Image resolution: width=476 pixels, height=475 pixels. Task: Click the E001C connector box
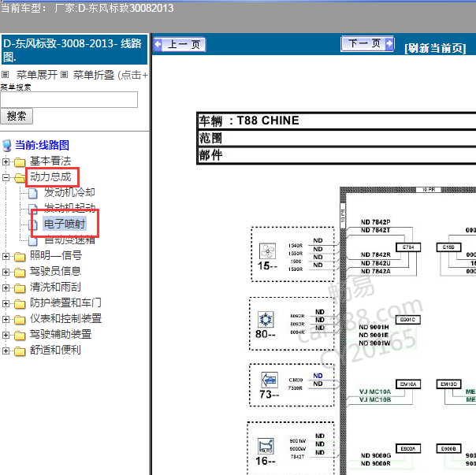click(408, 320)
